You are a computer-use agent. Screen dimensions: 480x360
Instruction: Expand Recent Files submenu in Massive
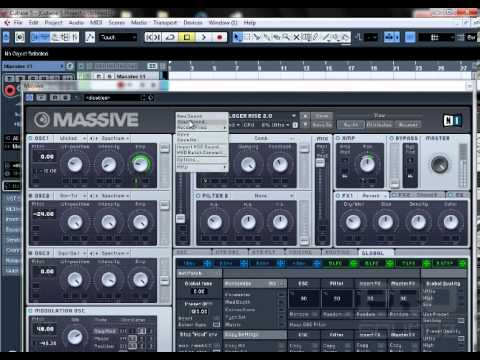tap(201, 127)
